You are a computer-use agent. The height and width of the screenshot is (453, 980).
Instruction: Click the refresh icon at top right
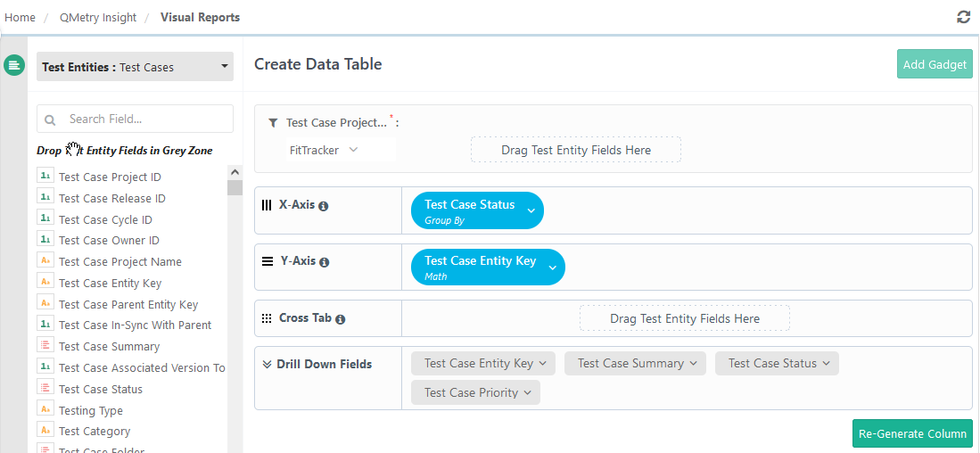(963, 17)
